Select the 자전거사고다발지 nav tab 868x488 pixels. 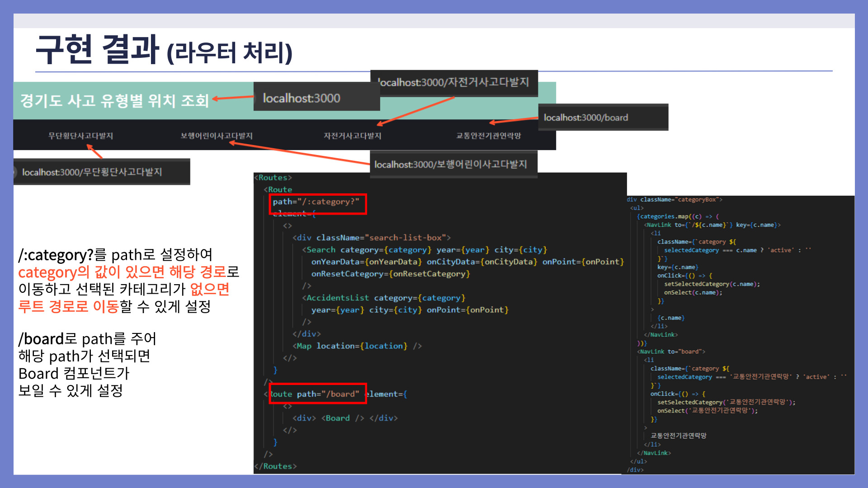pos(352,136)
